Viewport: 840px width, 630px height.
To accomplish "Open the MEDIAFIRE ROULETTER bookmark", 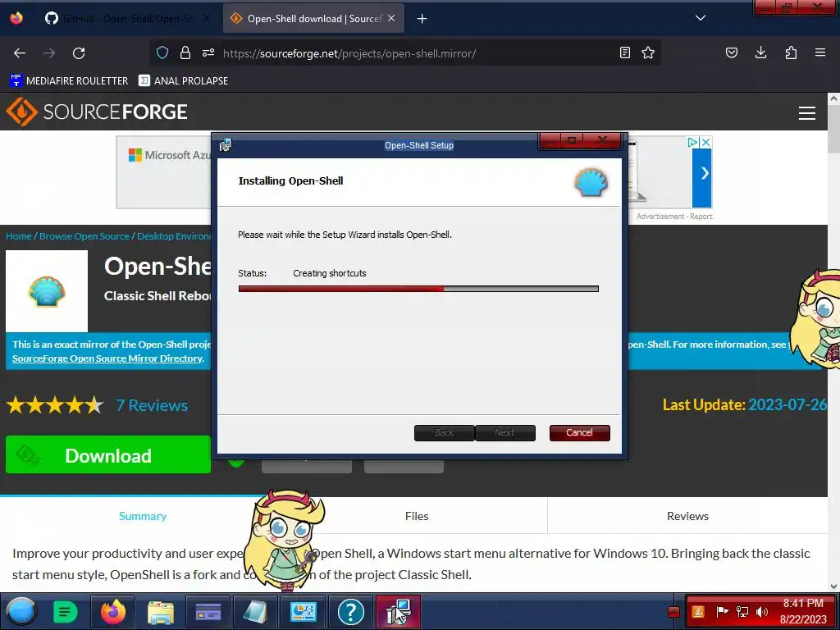I will 69,81.
